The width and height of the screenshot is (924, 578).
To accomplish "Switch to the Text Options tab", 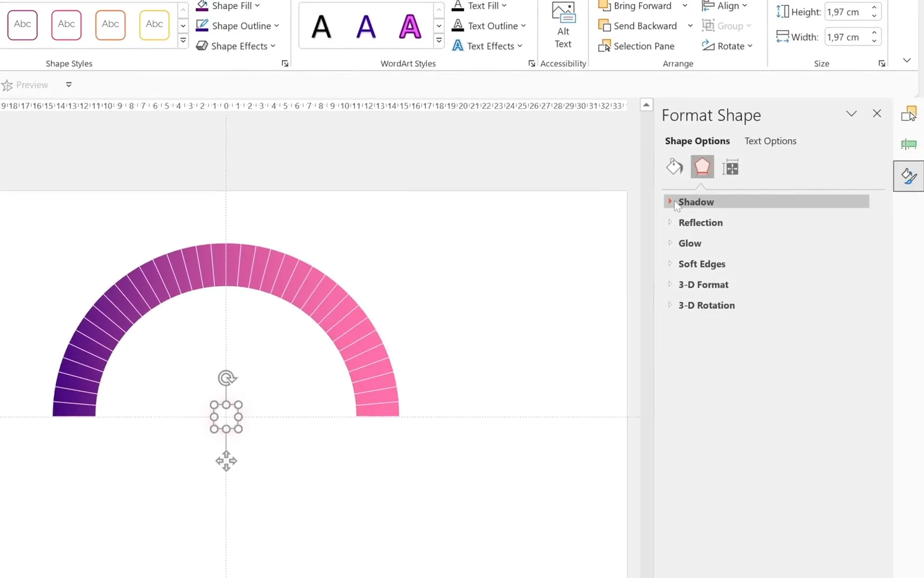I will [770, 141].
